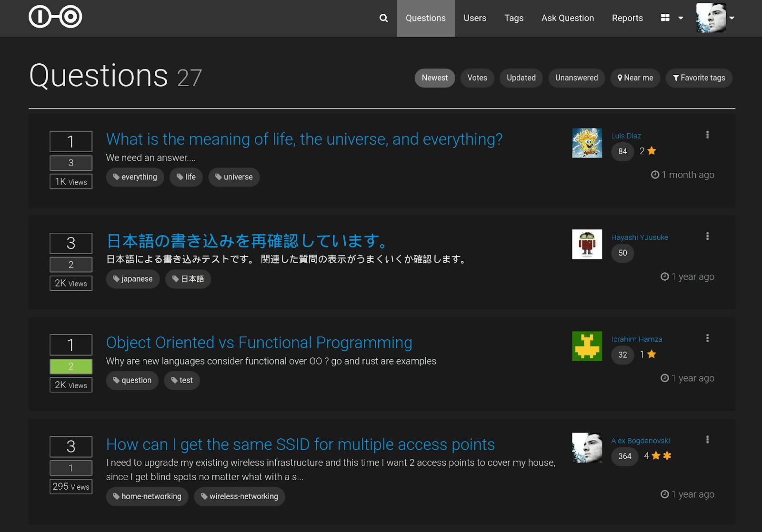Screen dimensions: 762x532
Task: Click Alex Bogdanovski's reputation score 364
Action: [625, 456]
